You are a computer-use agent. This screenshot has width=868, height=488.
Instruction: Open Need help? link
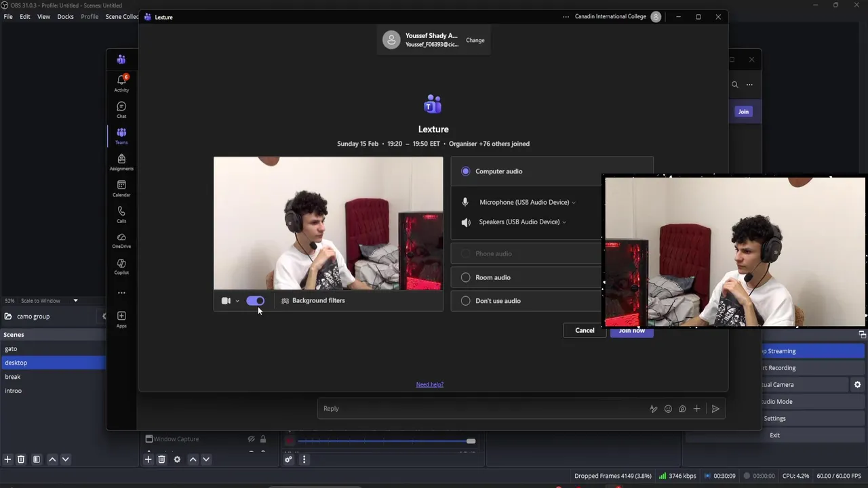tap(430, 384)
